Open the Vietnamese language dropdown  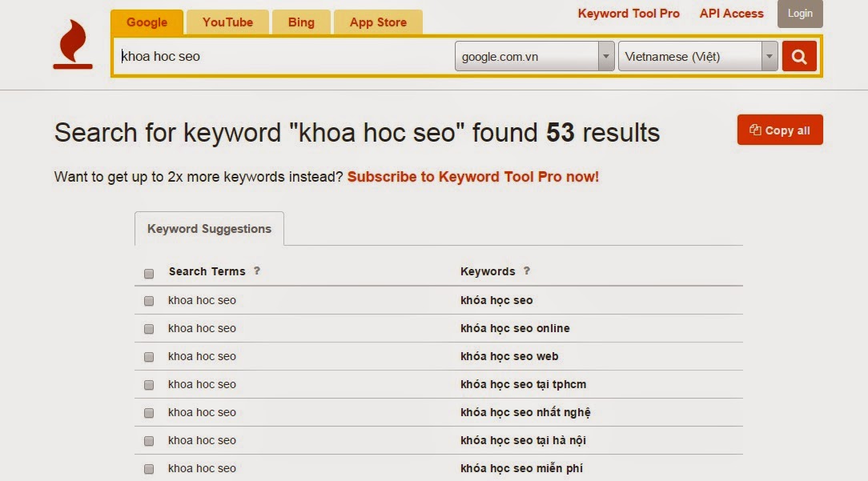click(697, 57)
